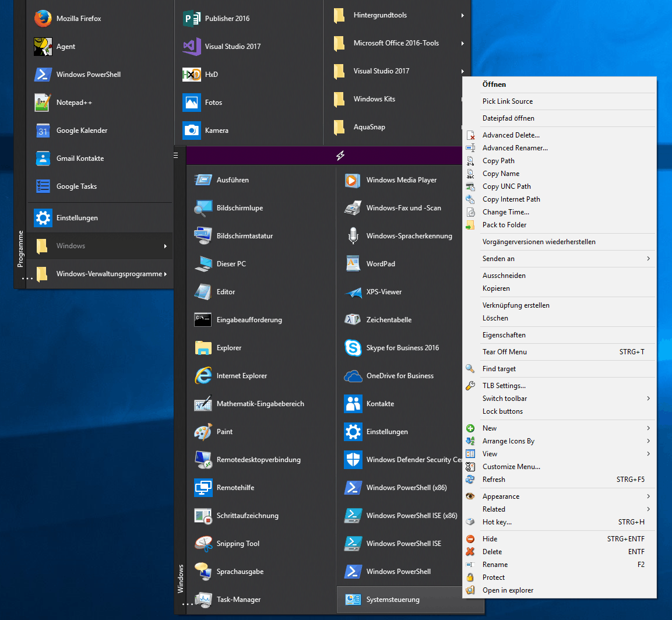Expand Microsoft Office 2016-Tools folder
This screenshot has height=620, width=672.
[397, 43]
